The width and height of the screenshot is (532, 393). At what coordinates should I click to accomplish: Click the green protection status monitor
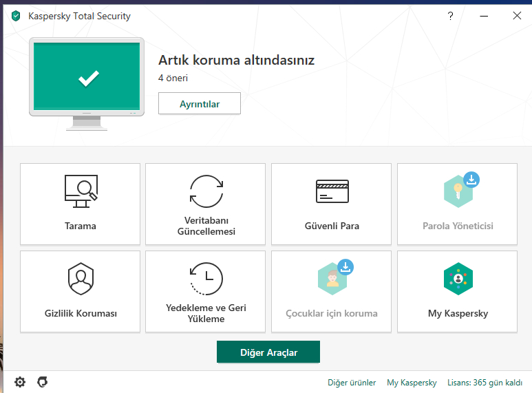pyautogui.click(x=87, y=84)
